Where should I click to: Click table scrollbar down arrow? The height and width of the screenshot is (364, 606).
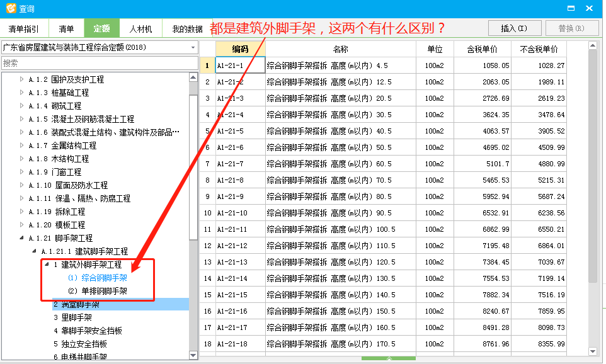tap(593, 351)
